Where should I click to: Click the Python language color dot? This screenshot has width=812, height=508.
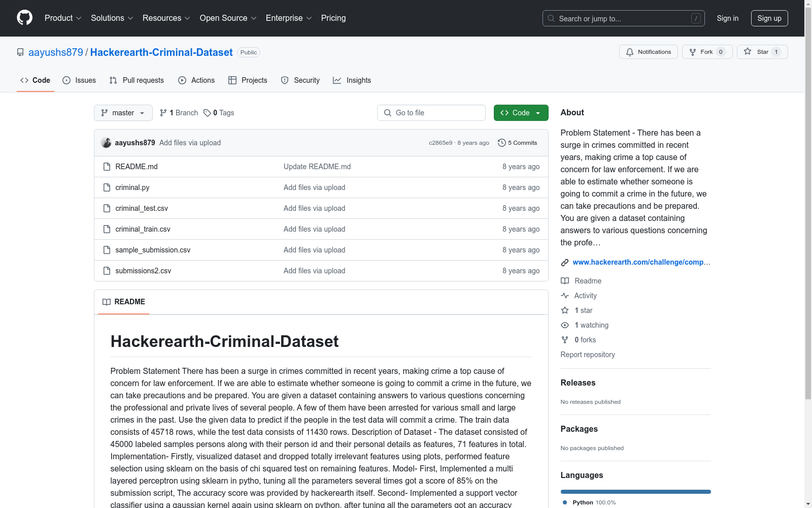click(565, 502)
